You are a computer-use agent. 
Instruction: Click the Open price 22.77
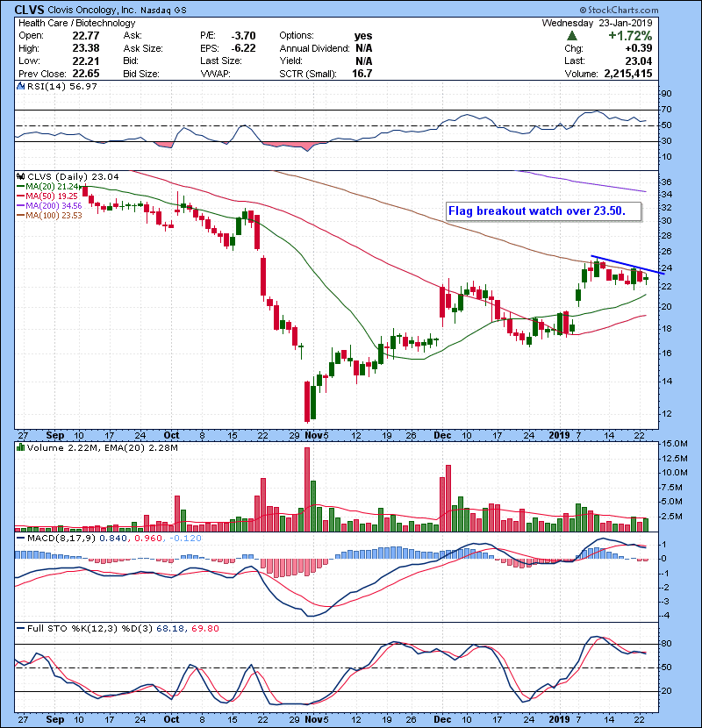(x=86, y=36)
